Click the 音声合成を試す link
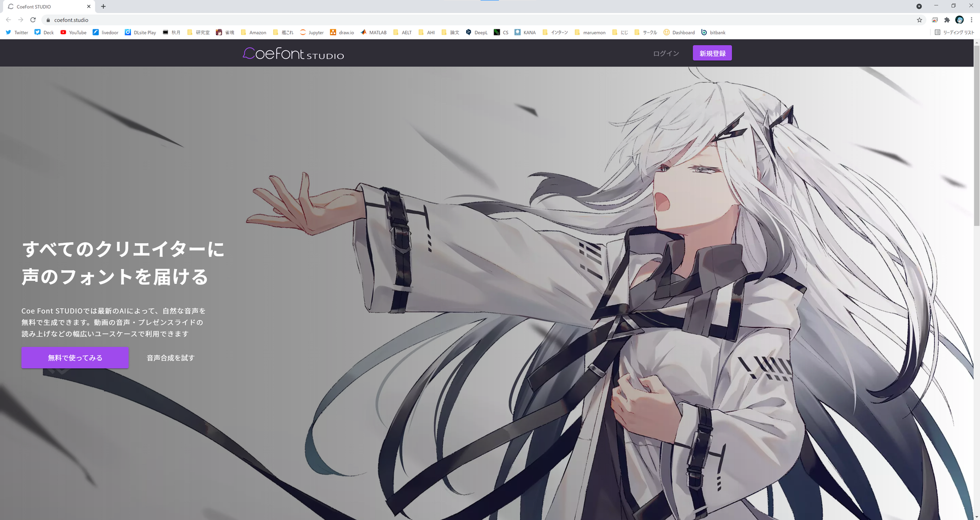The image size is (980, 520). [171, 358]
